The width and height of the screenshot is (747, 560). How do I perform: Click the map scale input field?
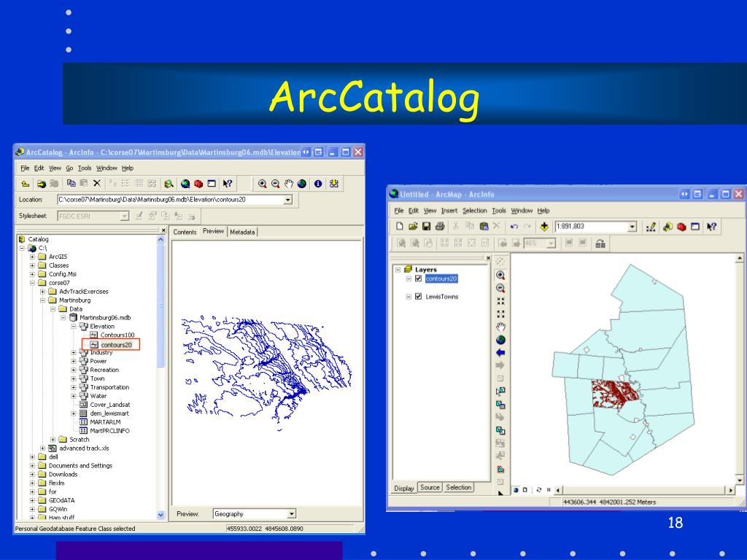pyautogui.click(x=591, y=227)
